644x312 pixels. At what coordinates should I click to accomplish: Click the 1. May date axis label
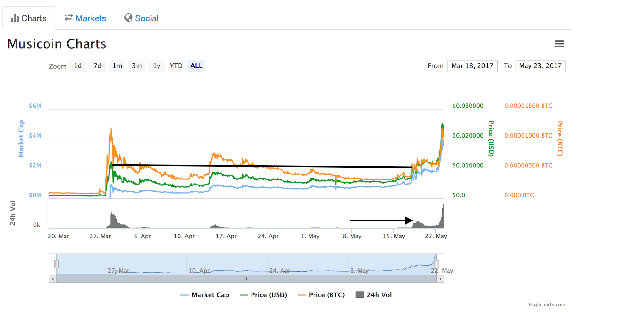coord(310,236)
